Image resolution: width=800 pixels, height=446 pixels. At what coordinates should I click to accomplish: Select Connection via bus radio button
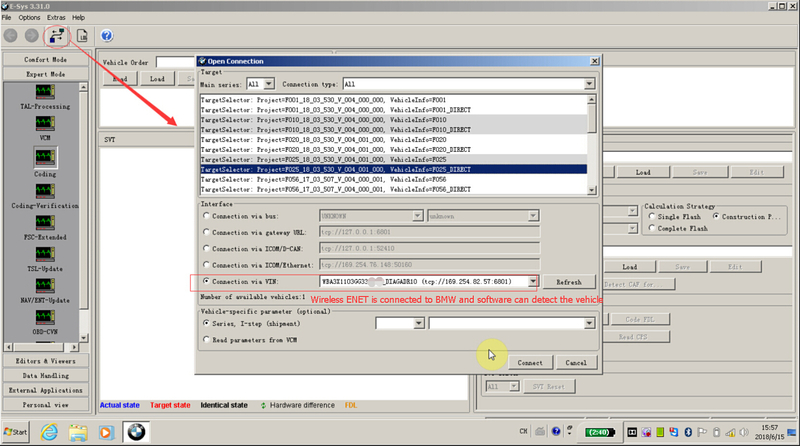click(x=206, y=216)
